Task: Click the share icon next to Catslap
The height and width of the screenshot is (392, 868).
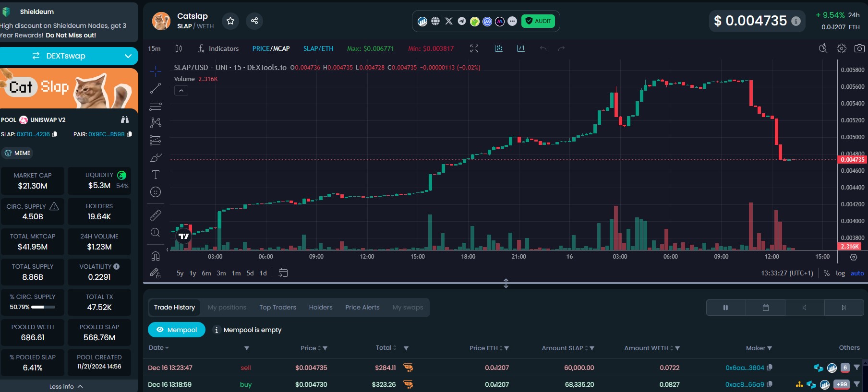Action: pos(254,21)
